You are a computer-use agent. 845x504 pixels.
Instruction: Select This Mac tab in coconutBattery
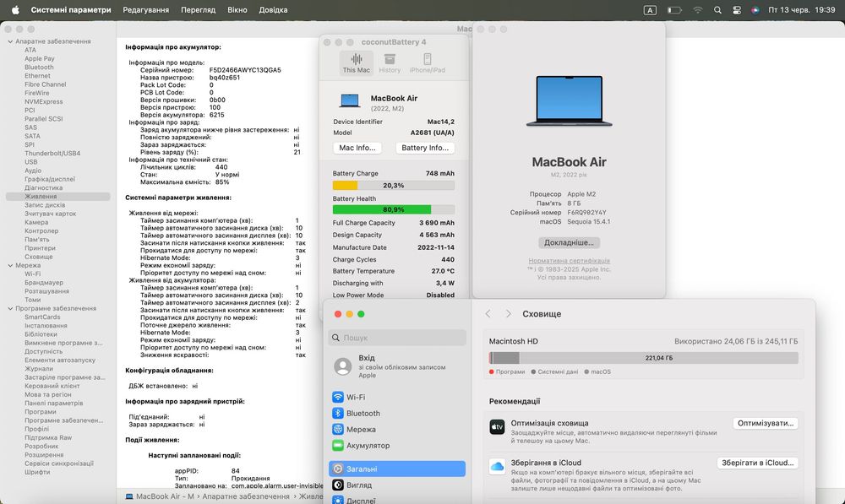(x=357, y=63)
